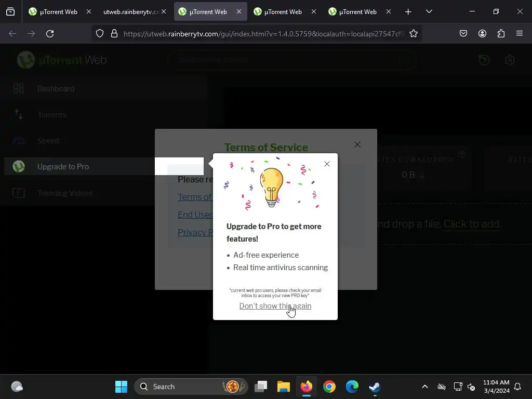
Task: Click the tracking protection shield icon
Action: coord(99,34)
